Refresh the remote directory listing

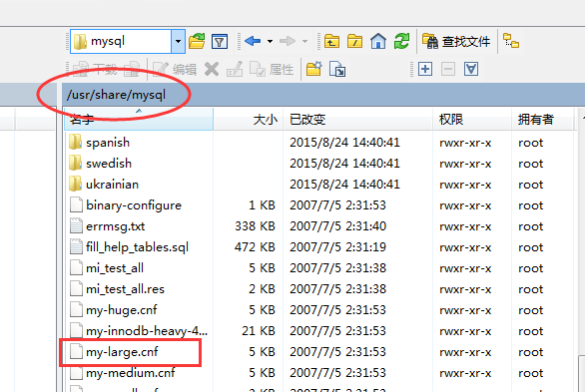coord(401,41)
